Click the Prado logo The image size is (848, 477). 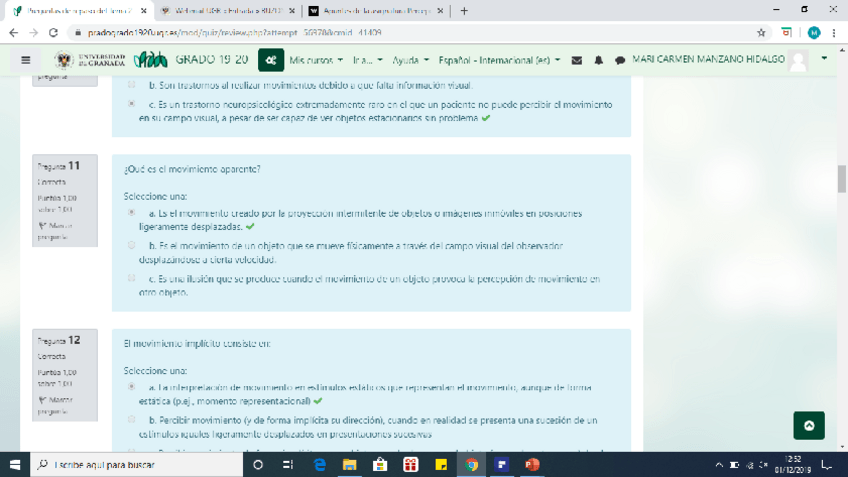(x=151, y=60)
